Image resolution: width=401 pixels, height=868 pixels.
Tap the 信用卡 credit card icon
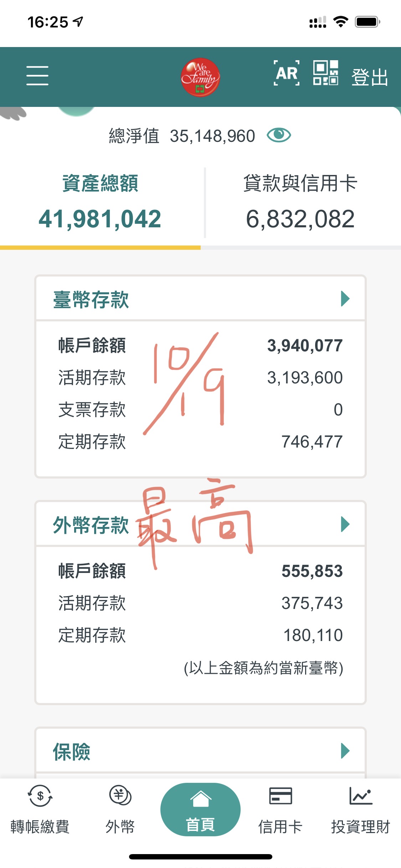click(281, 796)
